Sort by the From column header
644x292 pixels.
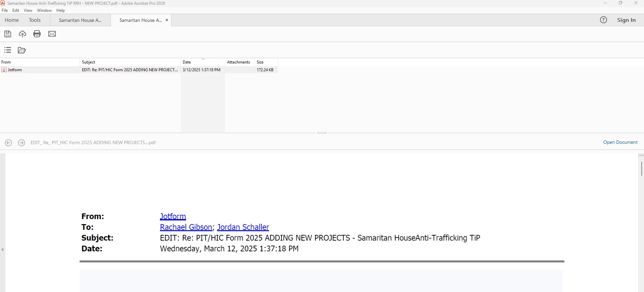pos(40,62)
